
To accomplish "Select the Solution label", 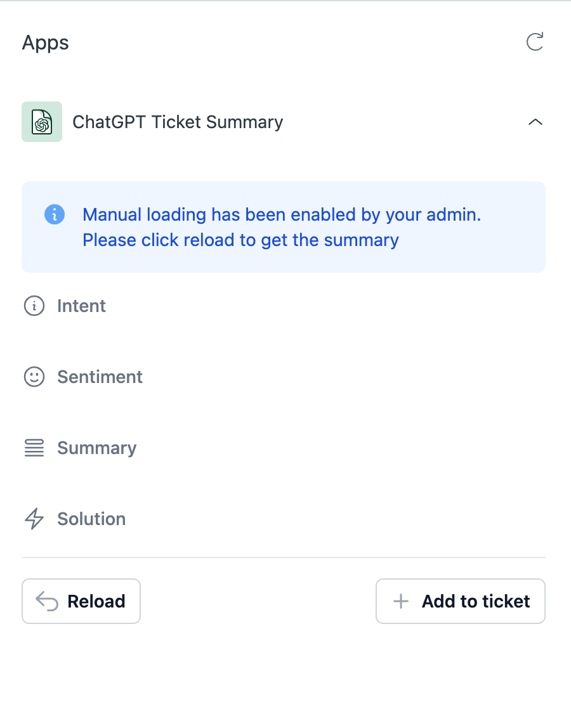I will pos(91,519).
